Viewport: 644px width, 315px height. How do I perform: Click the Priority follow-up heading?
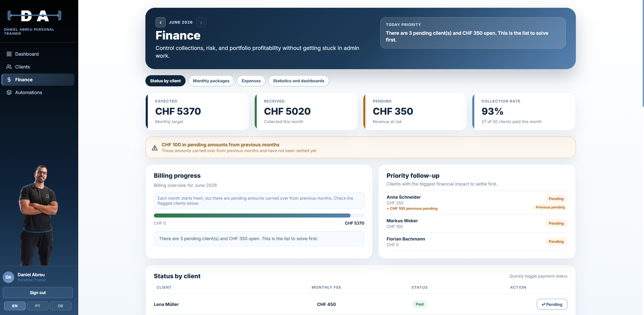pyautogui.click(x=413, y=176)
